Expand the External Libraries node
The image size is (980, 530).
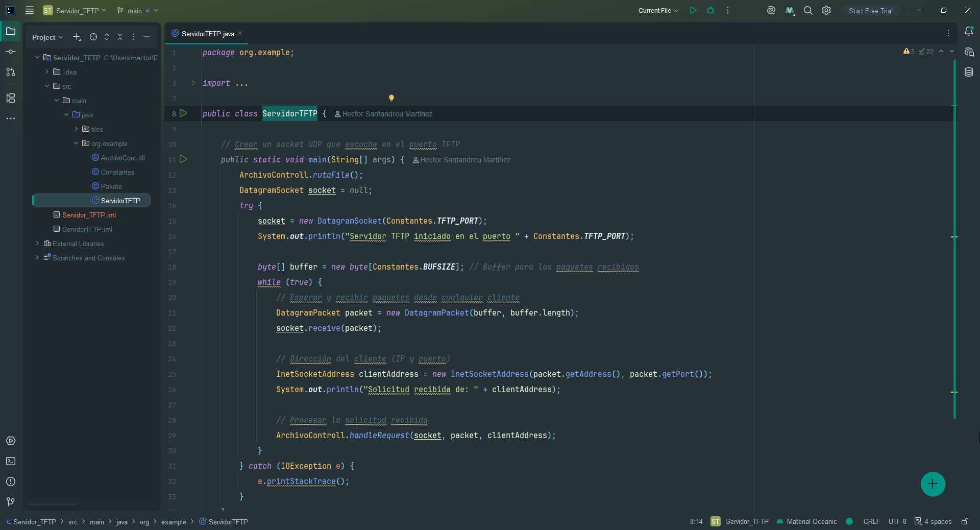click(37, 244)
